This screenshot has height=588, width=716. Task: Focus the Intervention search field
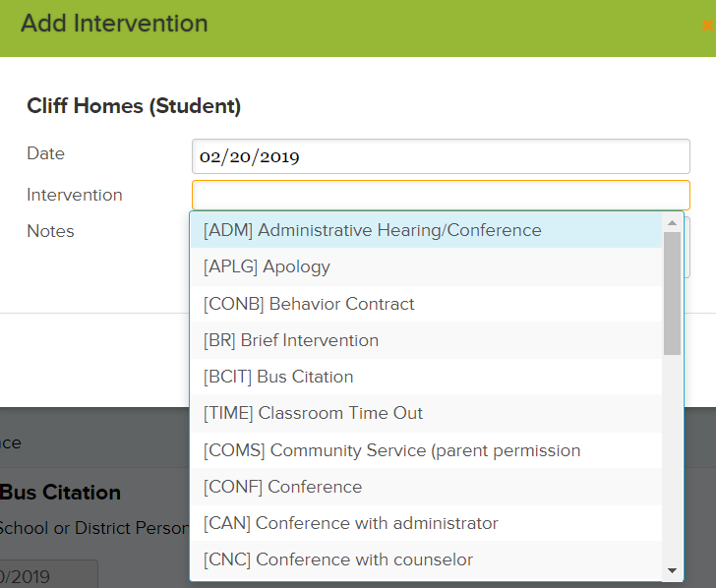click(x=441, y=196)
